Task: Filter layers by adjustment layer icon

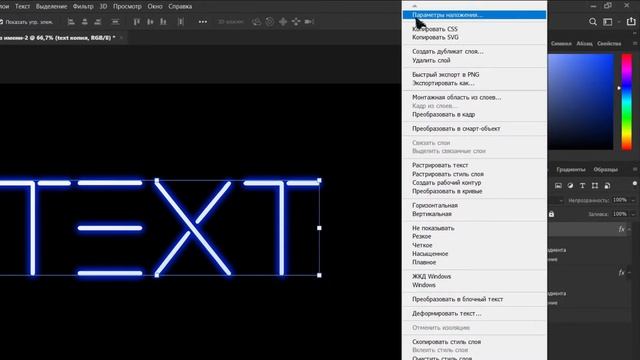Action: tap(570, 186)
